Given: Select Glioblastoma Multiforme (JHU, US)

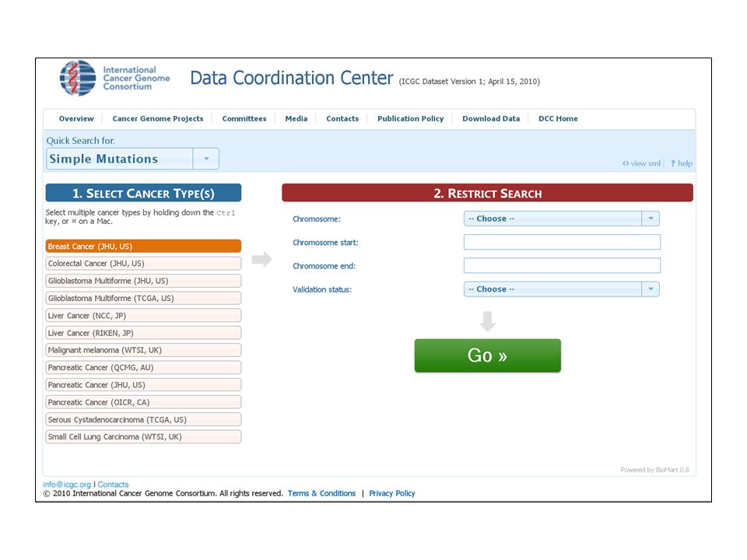Looking at the screenshot, I should click(x=143, y=281).
